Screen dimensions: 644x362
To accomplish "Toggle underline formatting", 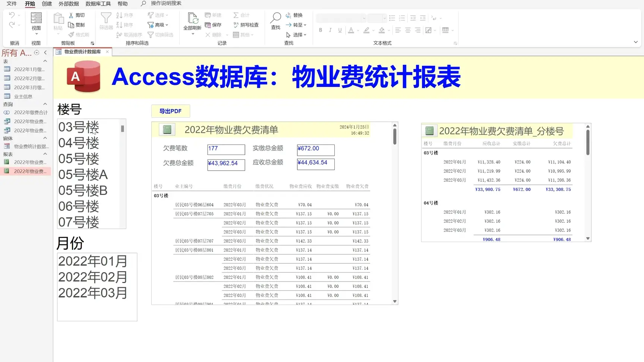I will pos(340,30).
